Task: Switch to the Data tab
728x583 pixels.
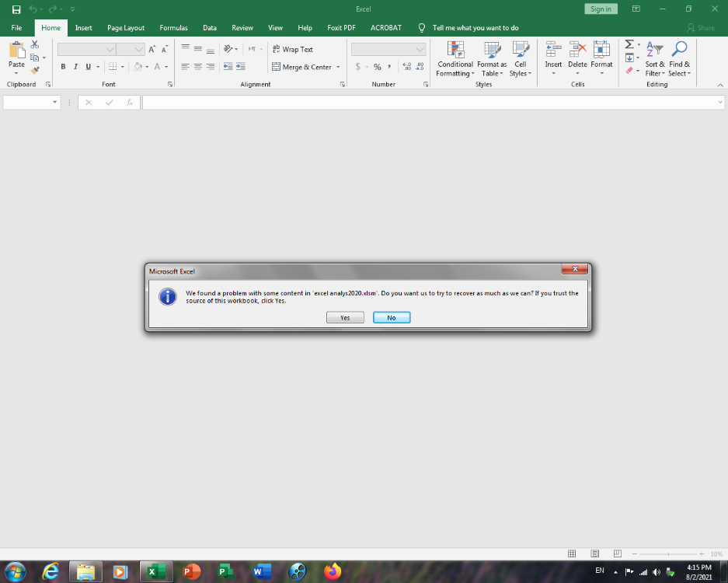Action: click(x=210, y=28)
